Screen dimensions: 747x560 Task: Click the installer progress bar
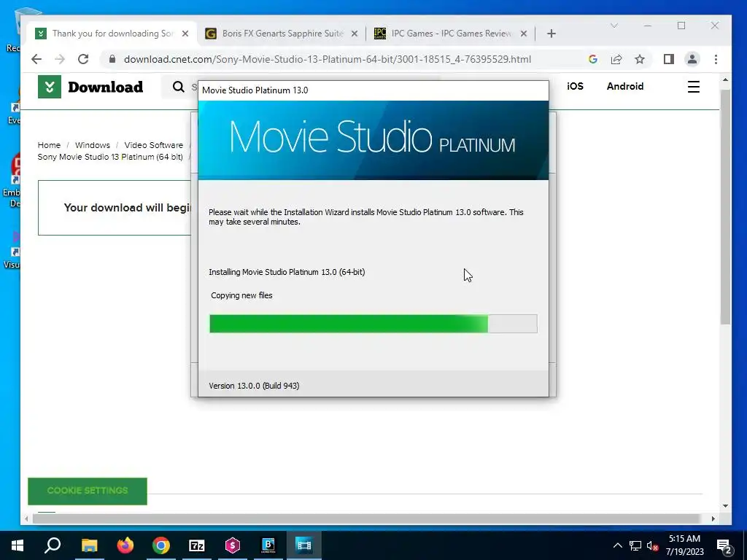(373, 324)
